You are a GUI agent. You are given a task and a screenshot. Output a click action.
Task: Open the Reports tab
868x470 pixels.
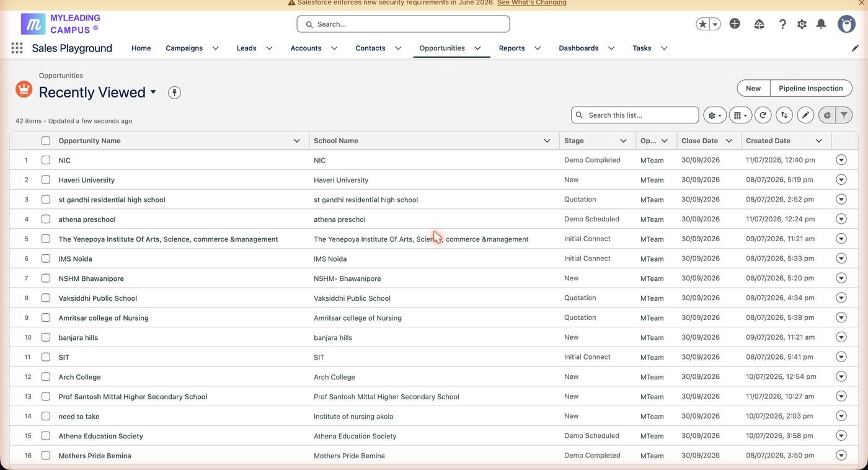tap(511, 48)
